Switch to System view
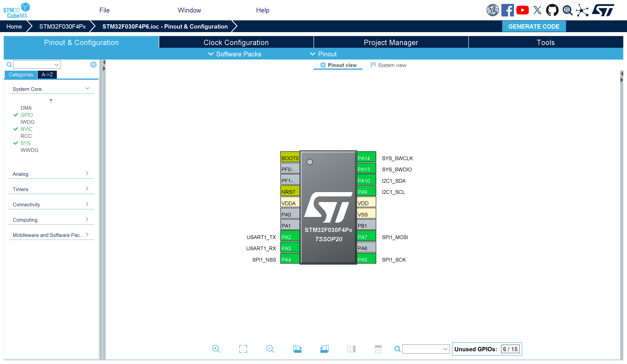Viewport: 627px width, 364px height. point(388,65)
